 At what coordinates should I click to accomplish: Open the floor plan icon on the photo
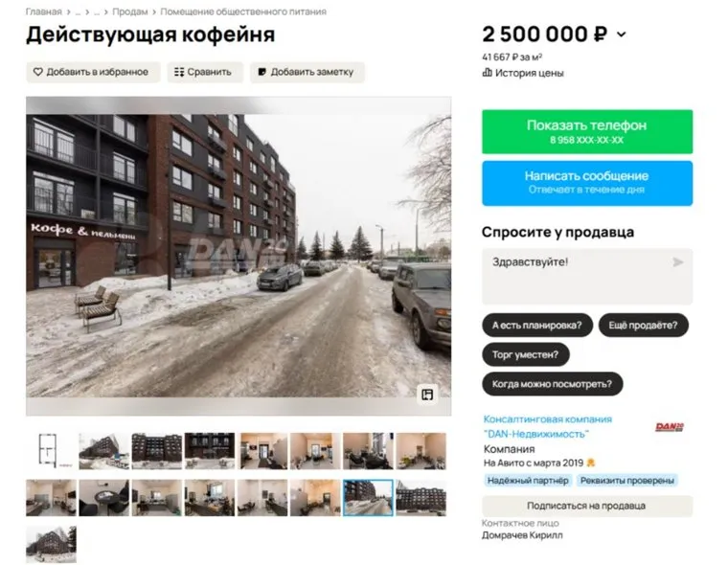(x=427, y=395)
